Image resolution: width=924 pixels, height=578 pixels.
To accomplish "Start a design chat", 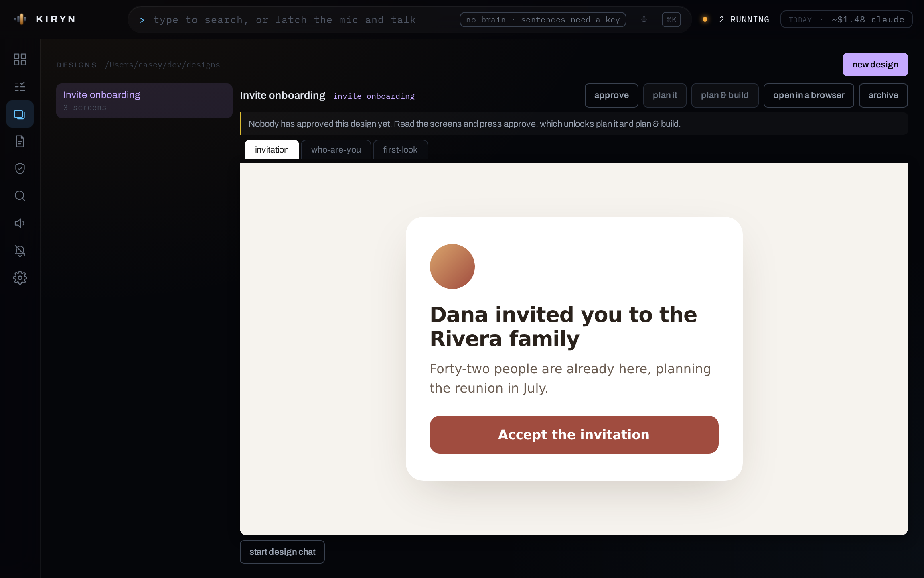I will click(x=282, y=552).
